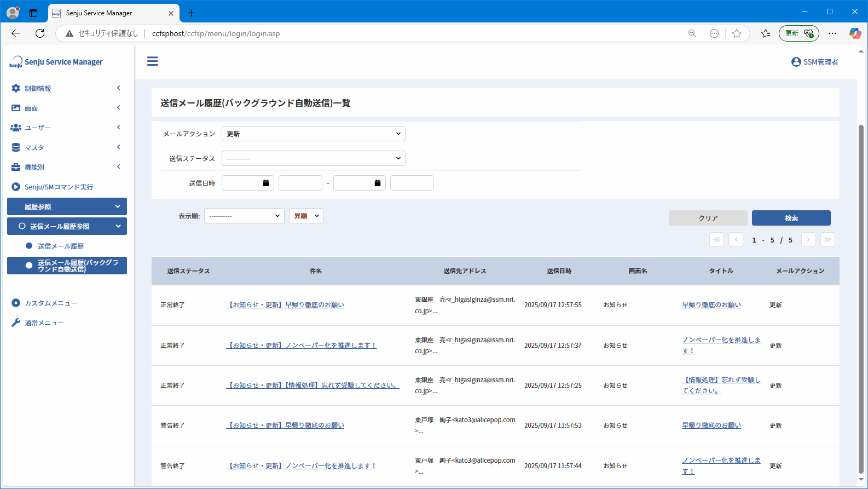868x489 pixels.
Task: Open the 昇順 sort order dropdown
Action: (x=306, y=216)
